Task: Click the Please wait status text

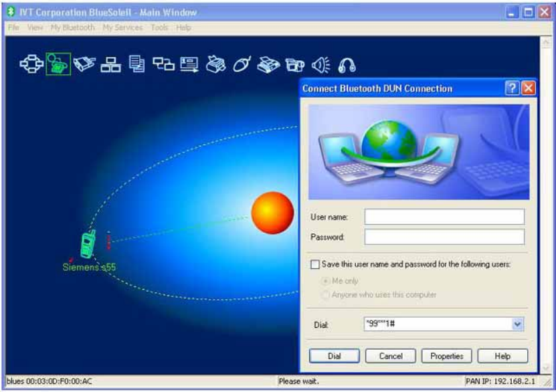Action: (298, 381)
